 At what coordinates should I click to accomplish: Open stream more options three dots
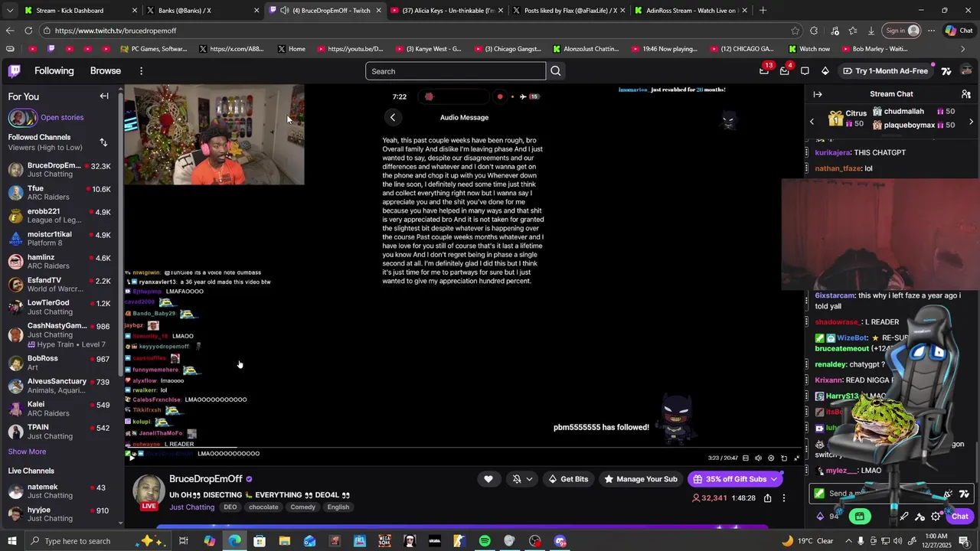(783, 497)
